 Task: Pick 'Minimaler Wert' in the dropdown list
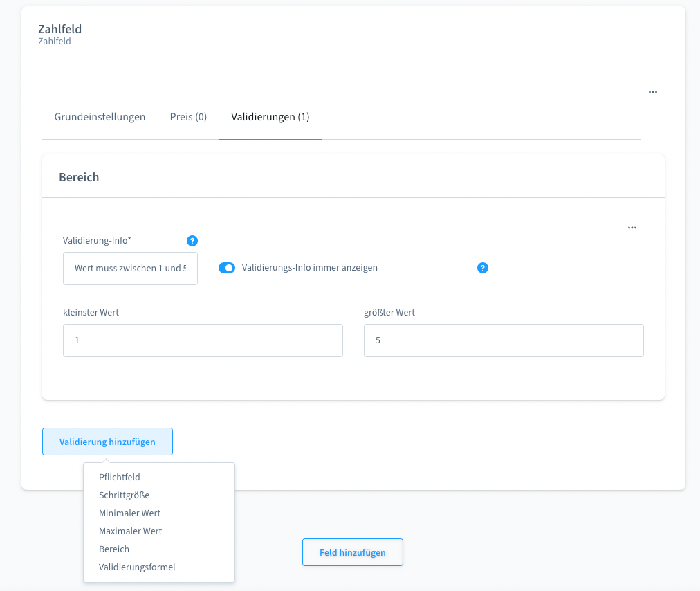(x=129, y=513)
